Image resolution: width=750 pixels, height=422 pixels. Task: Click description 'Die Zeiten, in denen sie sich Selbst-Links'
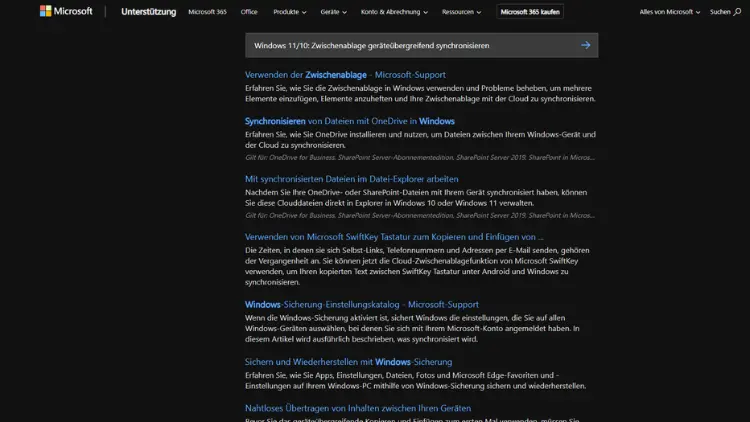tap(417, 266)
